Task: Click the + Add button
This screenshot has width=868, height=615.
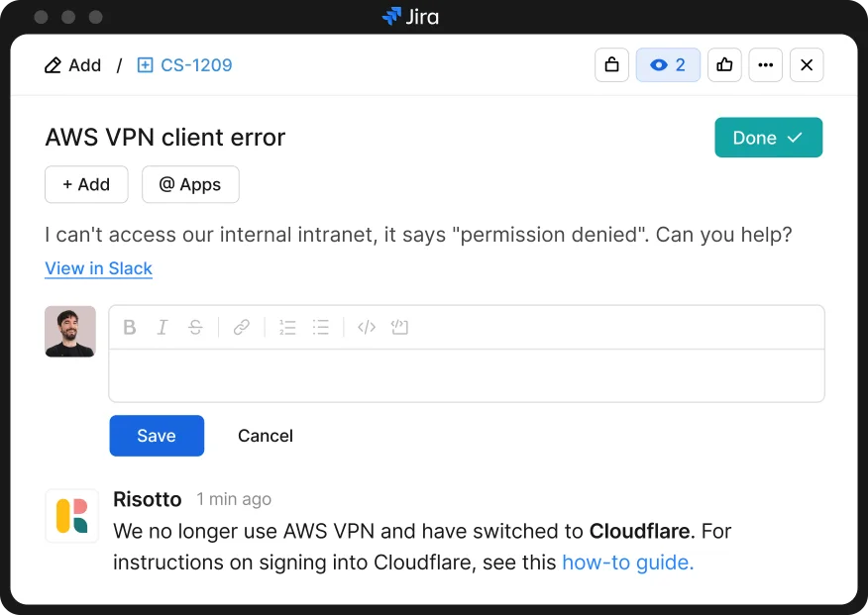Action: (x=86, y=184)
